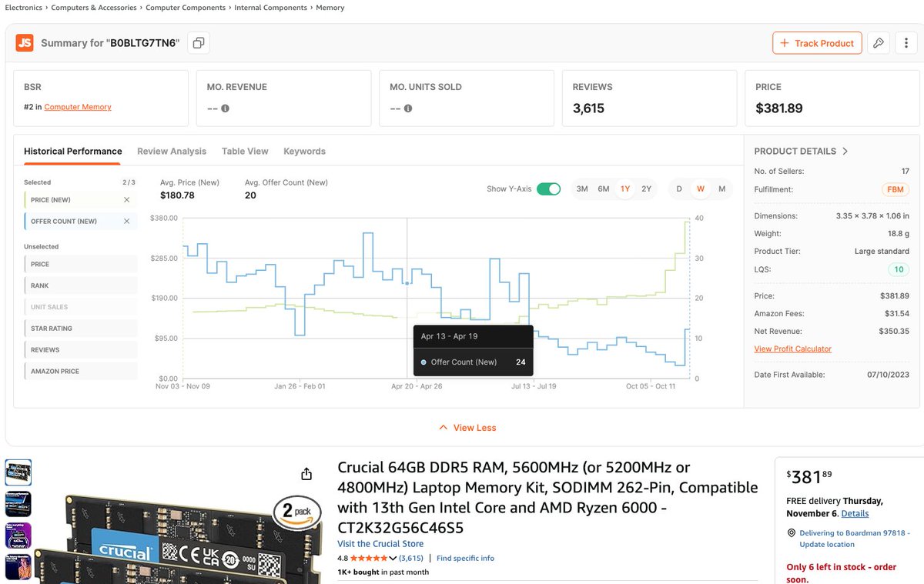Viewport: 924px width, 584px height.
Task: Click the Date First Available 07/10/2023 value
Action: click(889, 375)
